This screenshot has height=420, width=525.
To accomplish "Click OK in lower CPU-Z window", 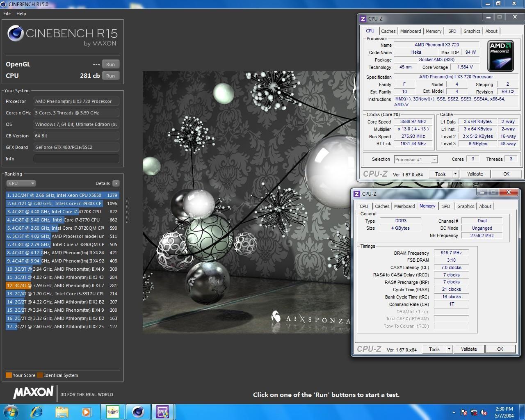I will click(x=500, y=349).
